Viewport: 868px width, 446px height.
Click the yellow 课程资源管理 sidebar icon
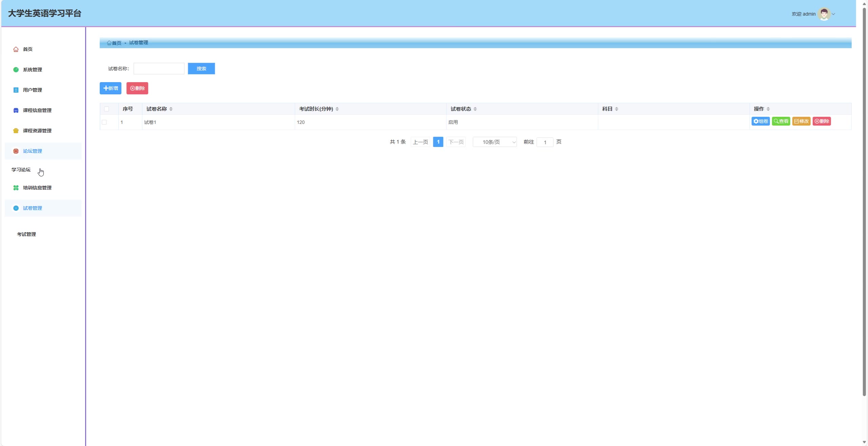pyautogui.click(x=16, y=131)
